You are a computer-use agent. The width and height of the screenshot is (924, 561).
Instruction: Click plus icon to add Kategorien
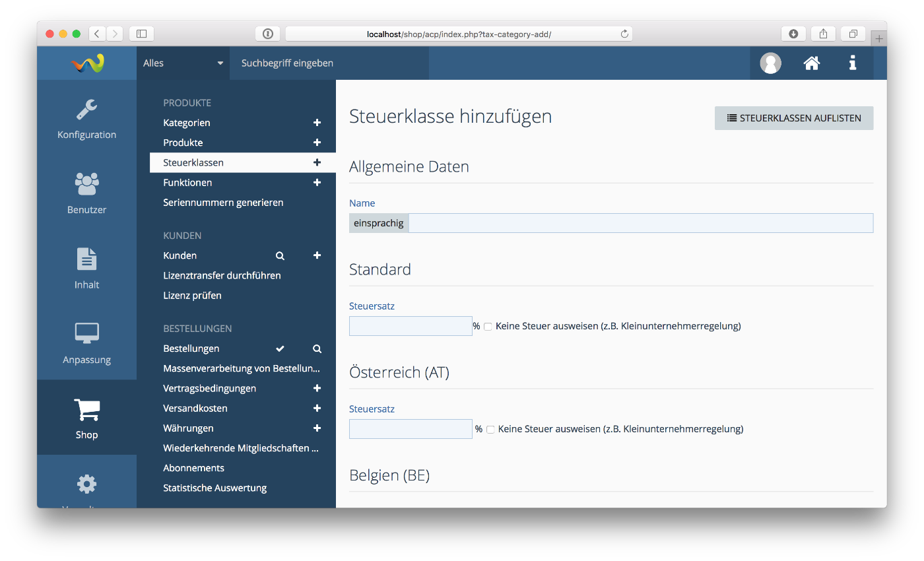click(x=317, y=123)
